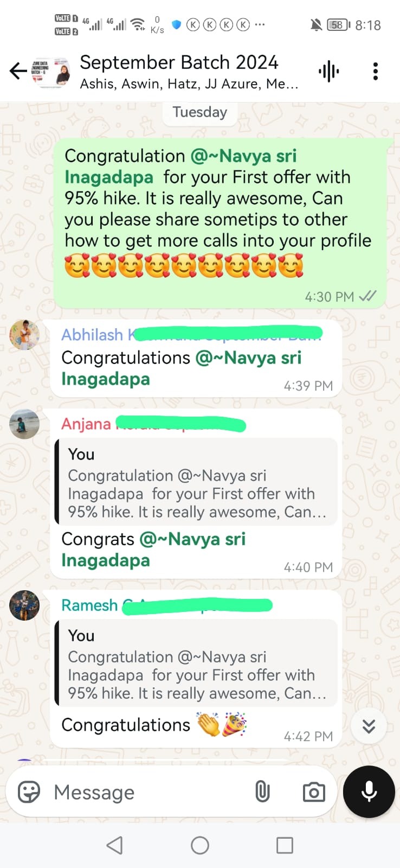This screenshot has height=868, width=400.
Task: Tap the quoted message in Anjana's reply
Action: (x=196, y=482)
